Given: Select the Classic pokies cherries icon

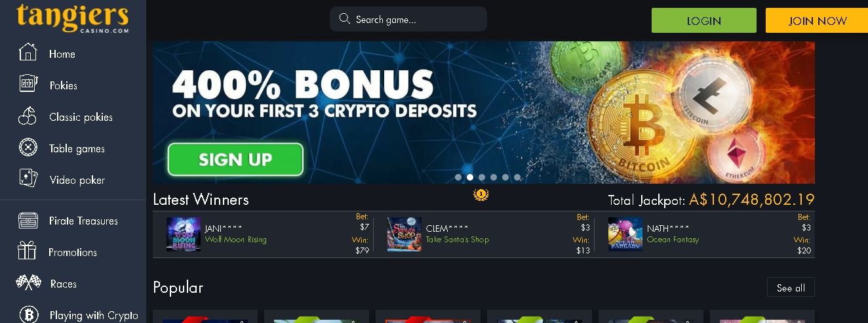Looking at the screenshot, I should pos(28,116).
